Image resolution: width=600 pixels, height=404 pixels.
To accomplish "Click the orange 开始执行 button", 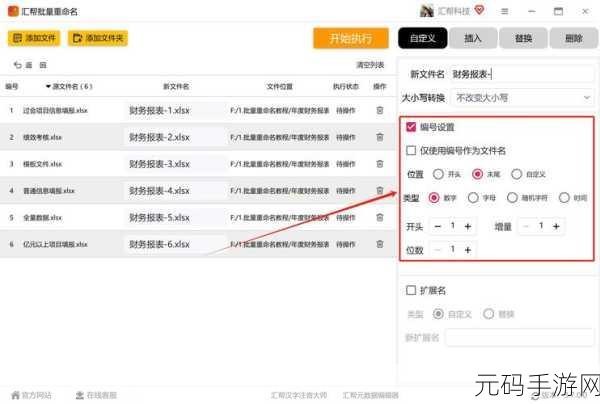I will (351, 38).
